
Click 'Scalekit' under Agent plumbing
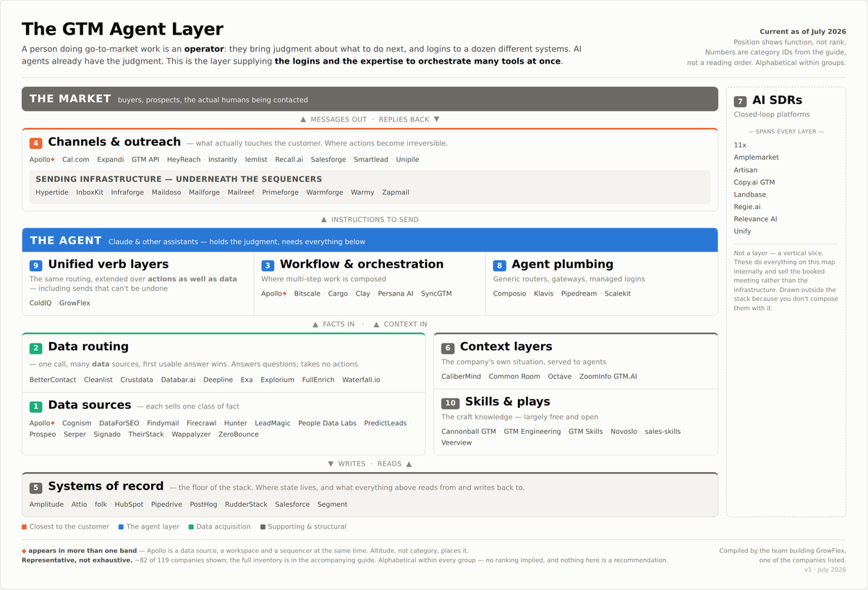point(618,294)
